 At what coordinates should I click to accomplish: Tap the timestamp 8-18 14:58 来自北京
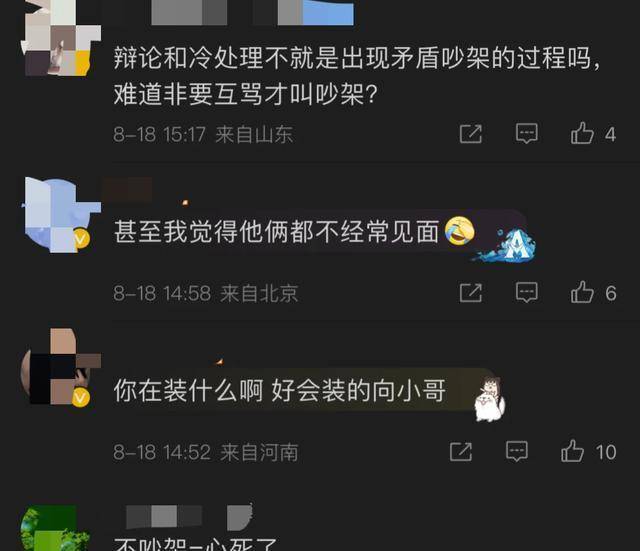click(206, 293)
